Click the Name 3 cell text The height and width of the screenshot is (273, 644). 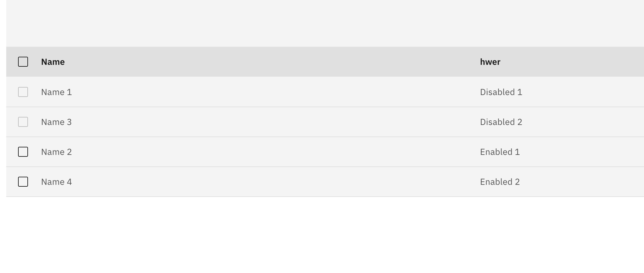point(56,122)
